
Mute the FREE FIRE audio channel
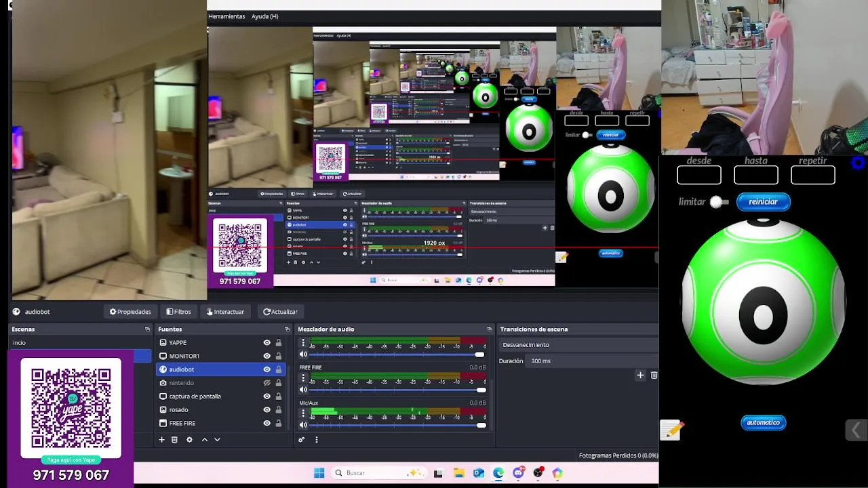[x=303, y=390]
